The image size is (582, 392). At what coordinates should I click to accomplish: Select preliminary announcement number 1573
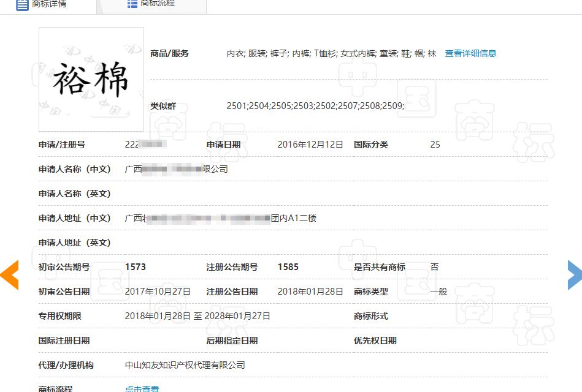click(137, 267)
